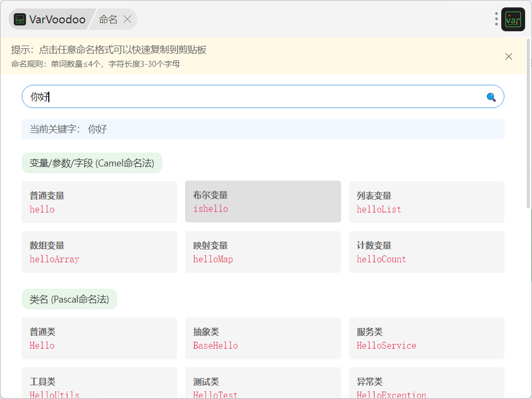Open the three-dot options menu
Viewport: 532px width, 399px height.
496,19
